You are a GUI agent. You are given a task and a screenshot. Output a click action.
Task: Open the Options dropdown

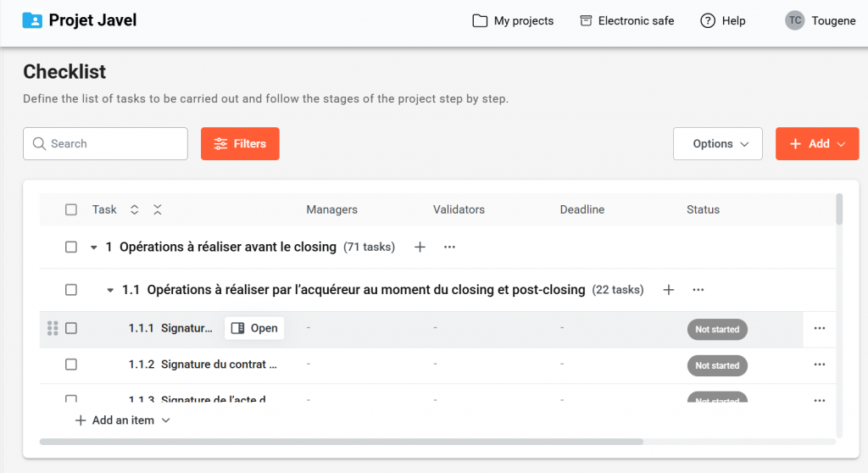pyautogui.click(x=717, y=144)
